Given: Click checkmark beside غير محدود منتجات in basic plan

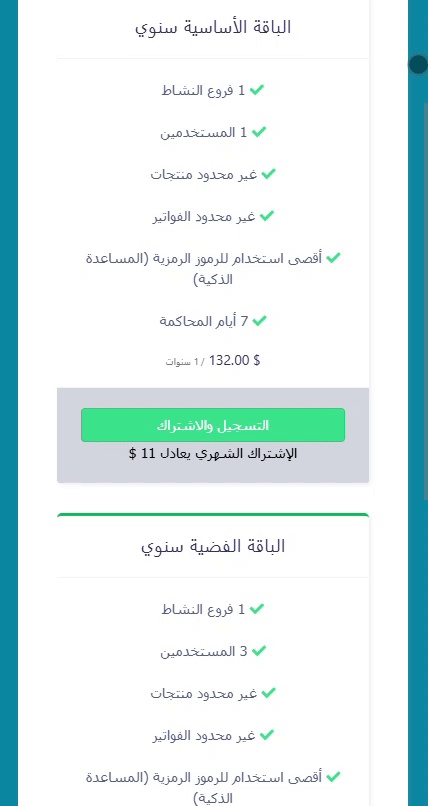Looking at the screenshot, I should (269, 174).
